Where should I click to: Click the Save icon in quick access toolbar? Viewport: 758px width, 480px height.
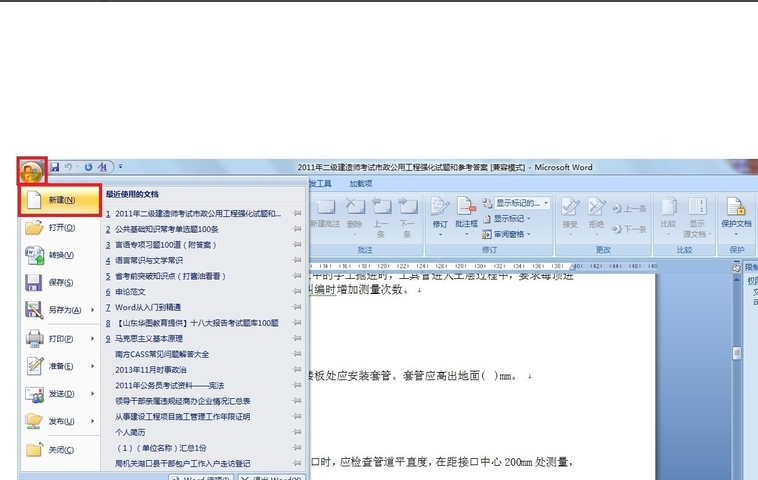[55, 167]
